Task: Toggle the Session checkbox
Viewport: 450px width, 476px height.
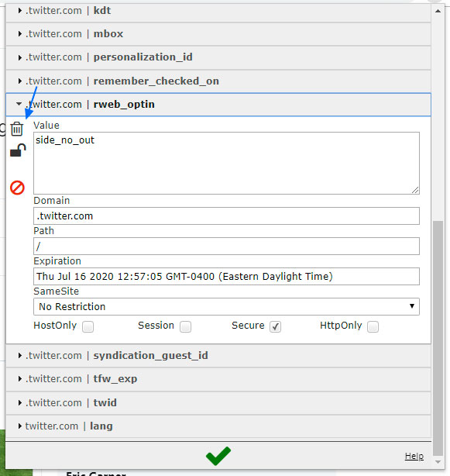Action: pyautogui.click(x=185, y=326)
